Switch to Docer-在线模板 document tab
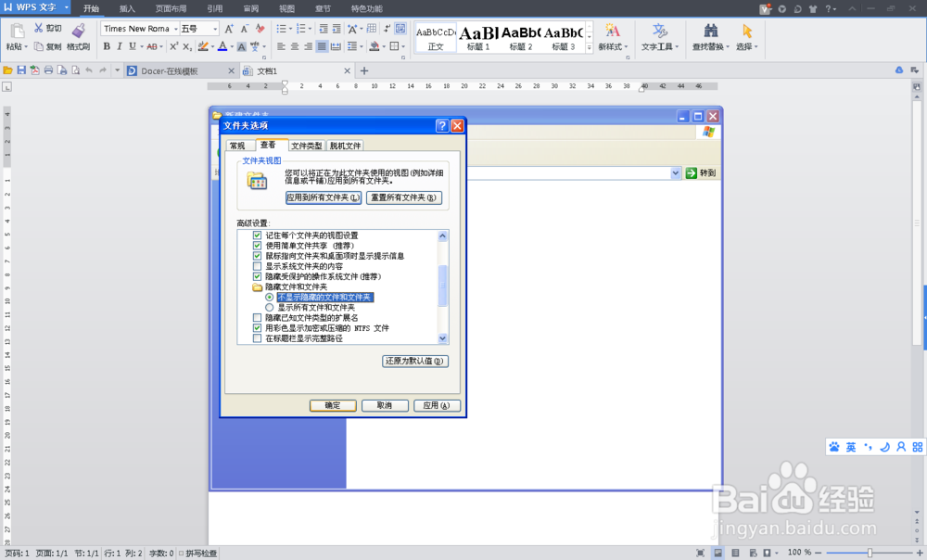 181,71
